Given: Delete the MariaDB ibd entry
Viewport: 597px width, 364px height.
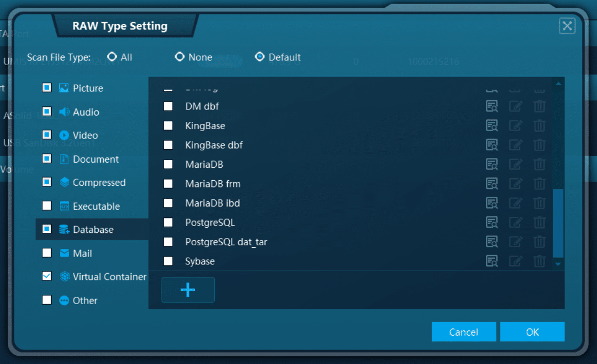Looking at the screenshot, I should coord(539,203).
